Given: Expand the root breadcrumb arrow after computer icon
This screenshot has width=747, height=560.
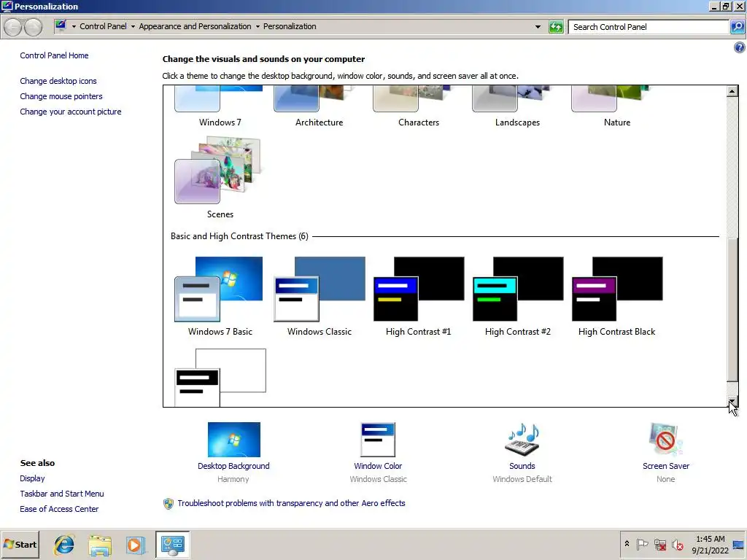Looking at the screenshot, I should point(74,27).
